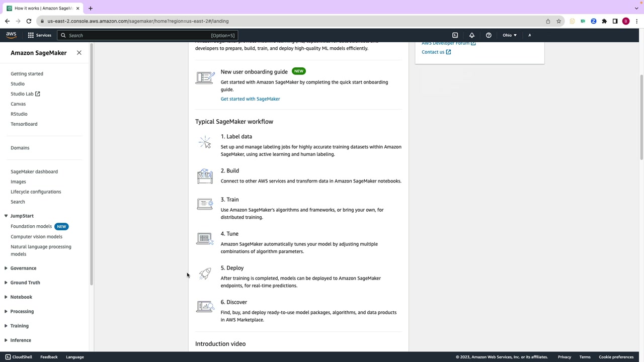Open Foundation models under JumpStart
This screenshot has width=644, height=362.
(x=31, y=226)
